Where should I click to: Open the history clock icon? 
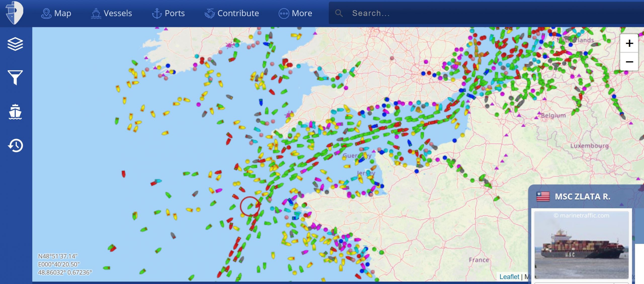coord(16,145)
